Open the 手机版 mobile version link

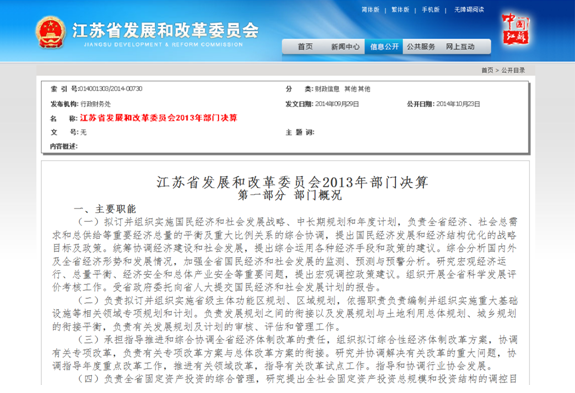pyautogui.click(x=431, y=10)
